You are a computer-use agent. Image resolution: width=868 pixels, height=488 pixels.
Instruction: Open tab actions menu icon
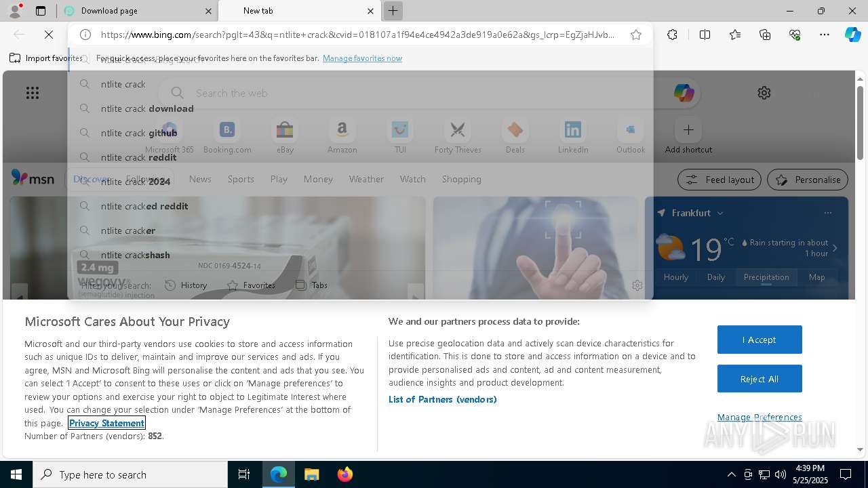[x=41, y=11]
